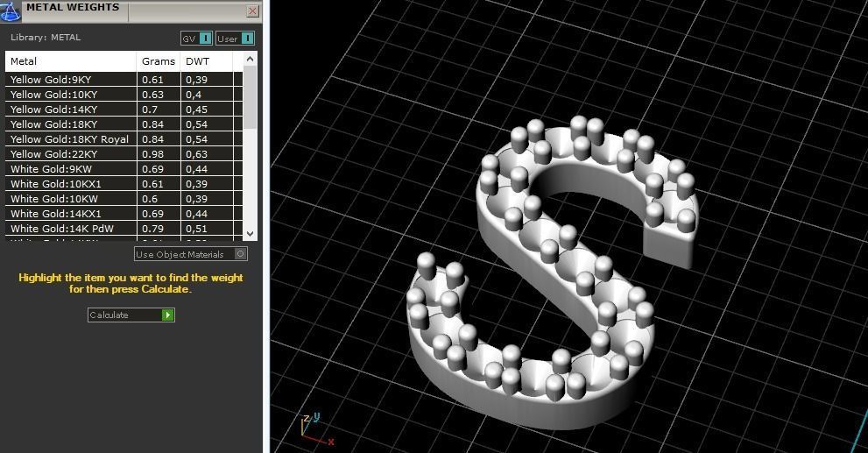Select the White Gold:10KX1 row

click(x=124, y=184)
